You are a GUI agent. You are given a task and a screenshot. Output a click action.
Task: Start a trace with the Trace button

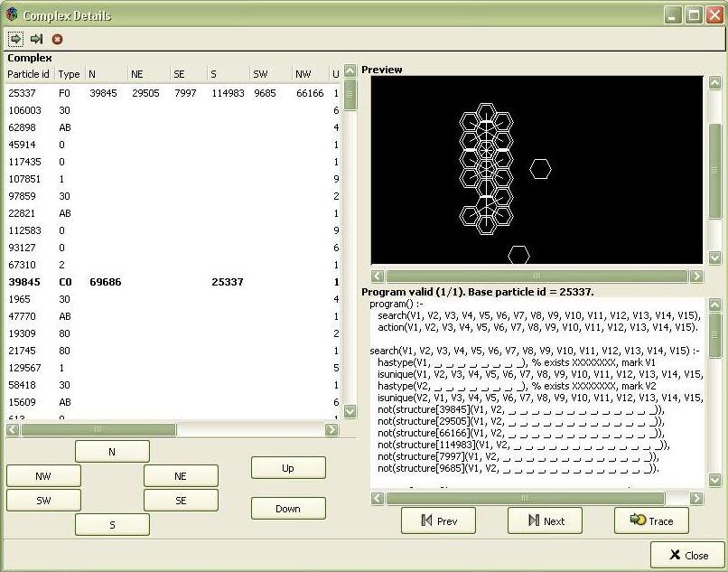tap(651, 520)
